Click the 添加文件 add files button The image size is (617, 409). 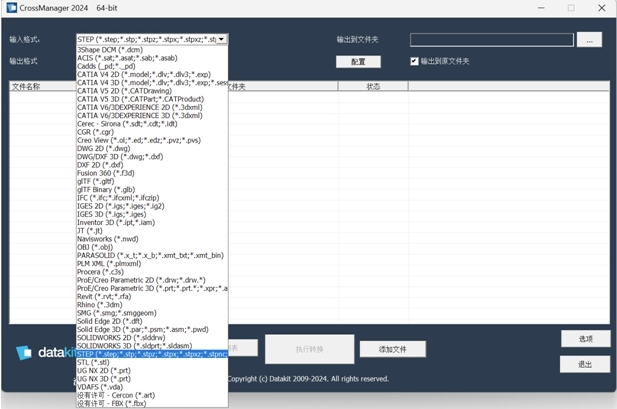point(393,349)
